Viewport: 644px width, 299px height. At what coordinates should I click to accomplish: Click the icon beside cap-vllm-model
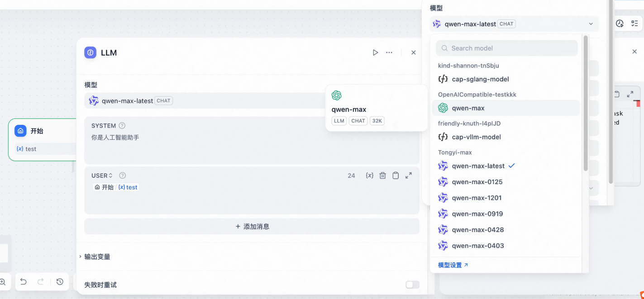coord(443,137)
